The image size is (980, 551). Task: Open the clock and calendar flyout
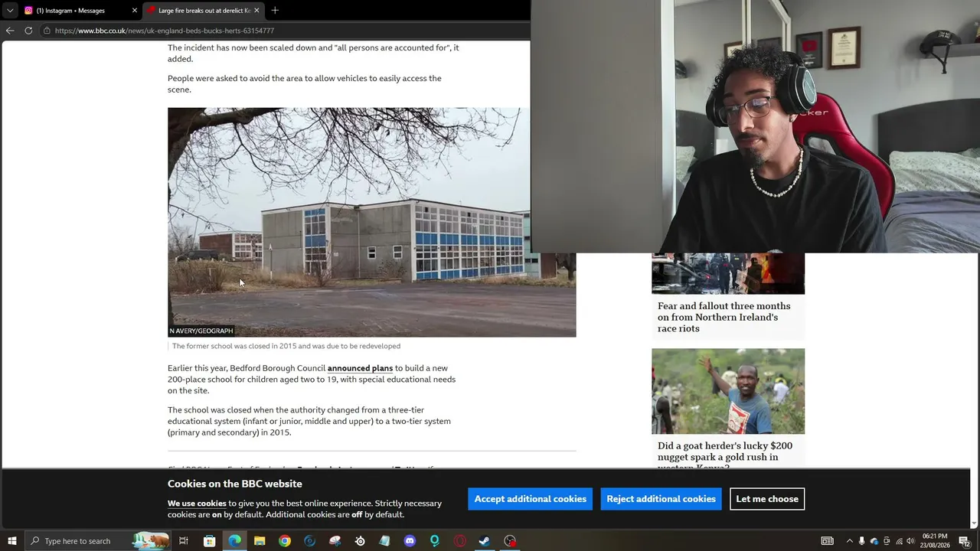click(x=935, y=541)
